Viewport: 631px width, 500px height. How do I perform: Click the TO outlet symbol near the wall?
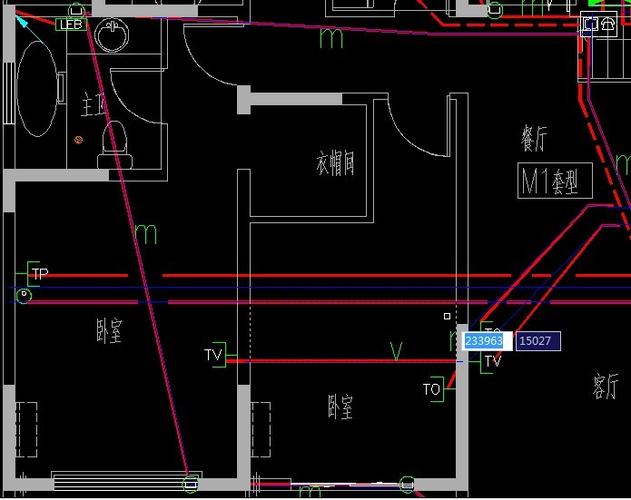[x=432, y=389]
